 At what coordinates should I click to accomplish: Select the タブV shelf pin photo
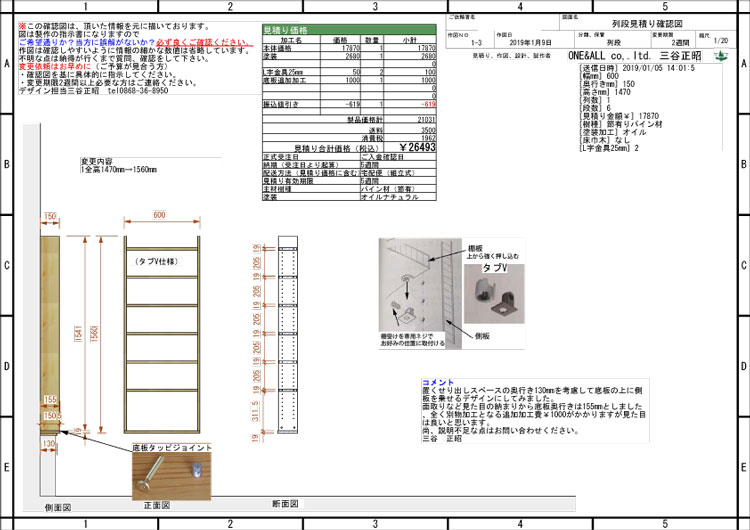coord(494,294)
